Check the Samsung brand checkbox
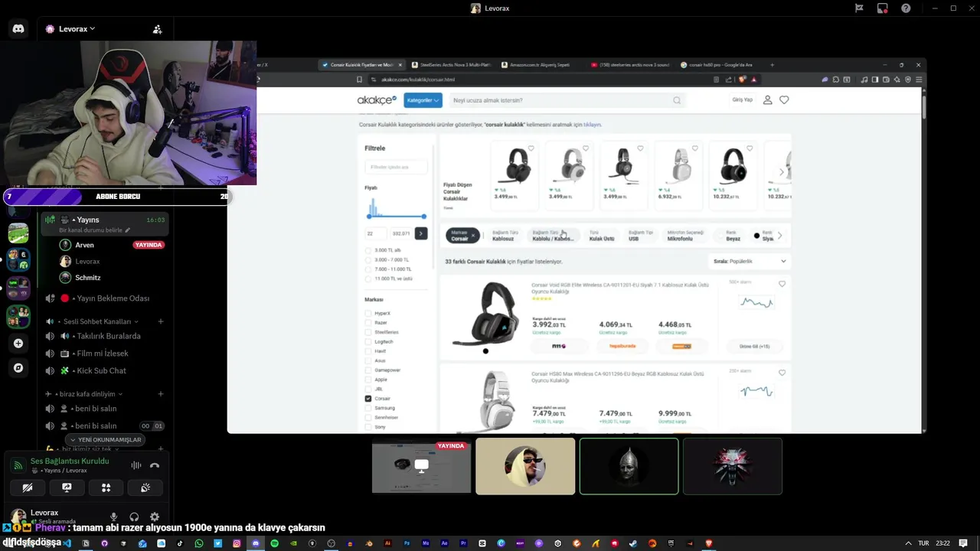This screenshot has height=551, width=980. [368, 408]
